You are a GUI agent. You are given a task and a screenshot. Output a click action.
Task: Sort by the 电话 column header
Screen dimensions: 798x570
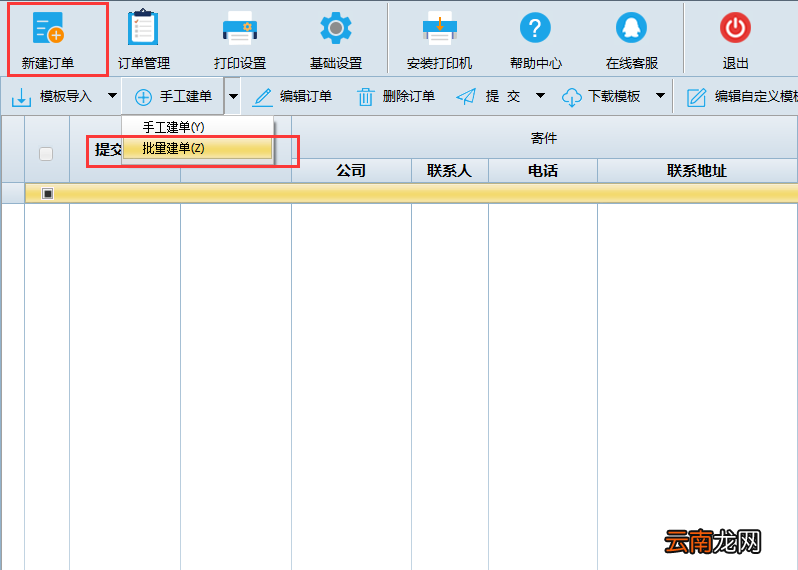543,170
